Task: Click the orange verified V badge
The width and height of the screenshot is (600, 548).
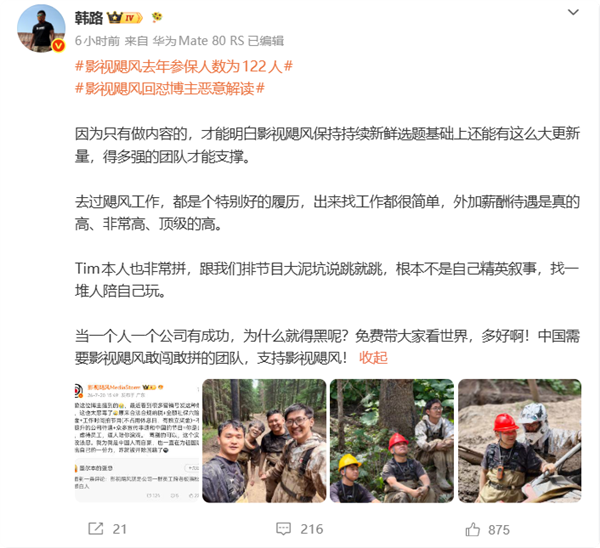Action: (x=58, y=46)
